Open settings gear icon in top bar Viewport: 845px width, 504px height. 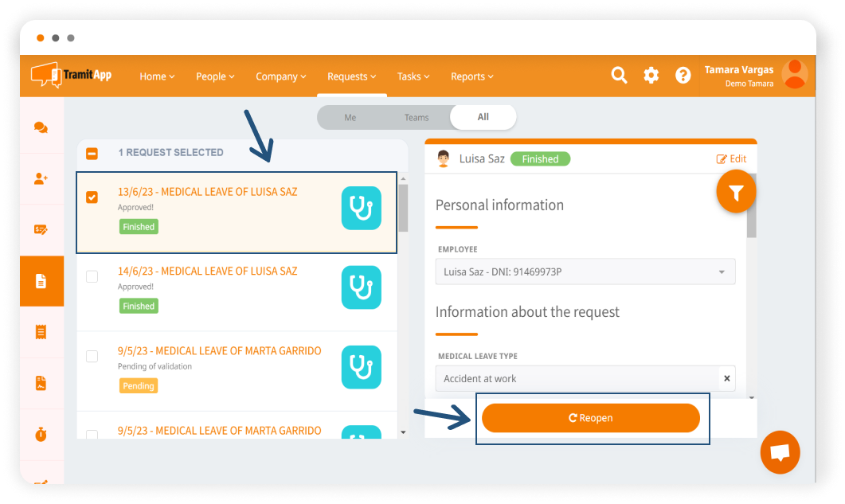(651, 76)
